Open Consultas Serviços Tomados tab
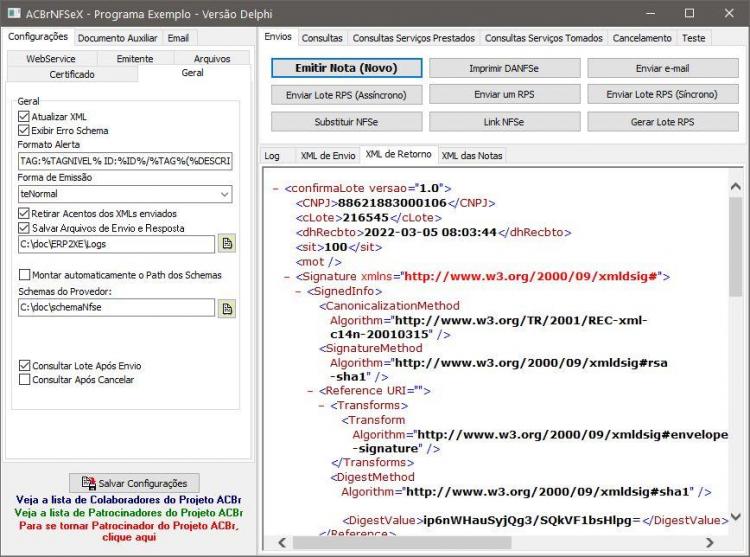The width and height of the screenshot is (750, 557). click(x=544, y=38)
